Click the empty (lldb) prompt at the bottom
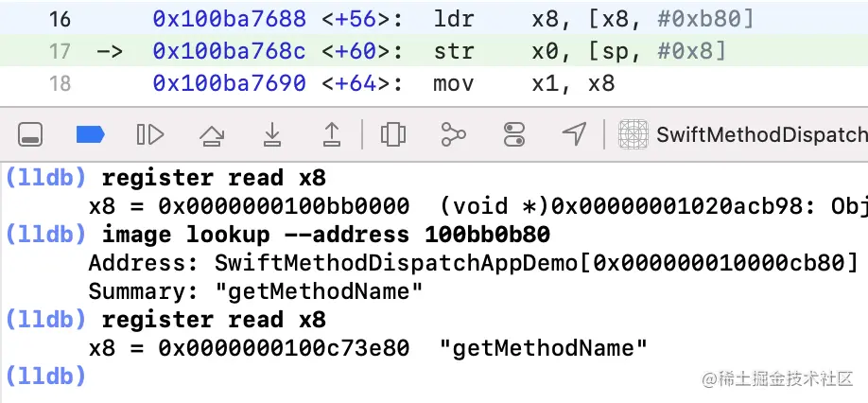Image resolution: width=868 pixels, height=403 pixels. (x=45, y=377)
